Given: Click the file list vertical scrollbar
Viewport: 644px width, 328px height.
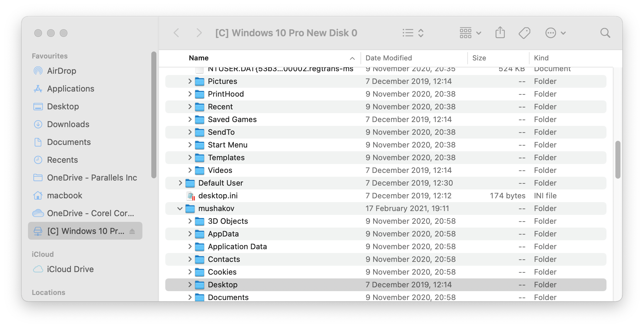Looking at the screenshot, I should (x=618, y=160).
